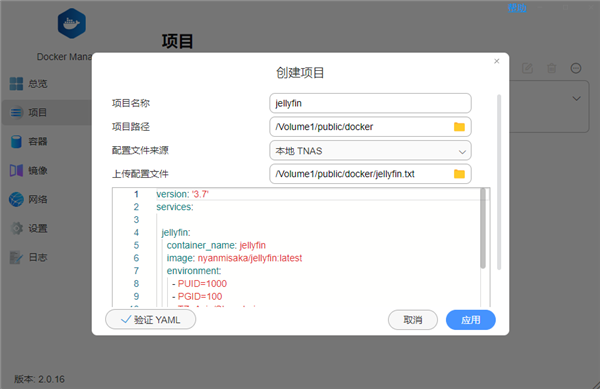Click YAML line version: '3.7'
Viewport: 600px width, 389px height.
(182, 194)
